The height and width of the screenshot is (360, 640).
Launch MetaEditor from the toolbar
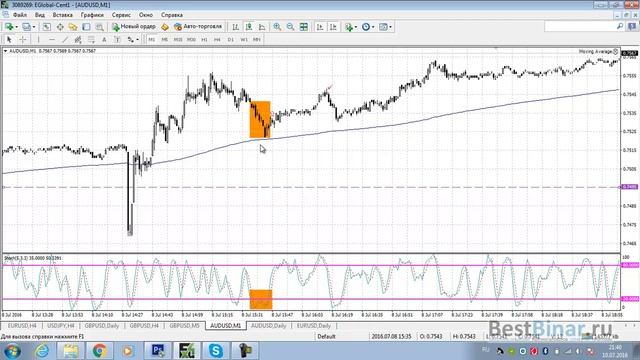coord(165,27)
